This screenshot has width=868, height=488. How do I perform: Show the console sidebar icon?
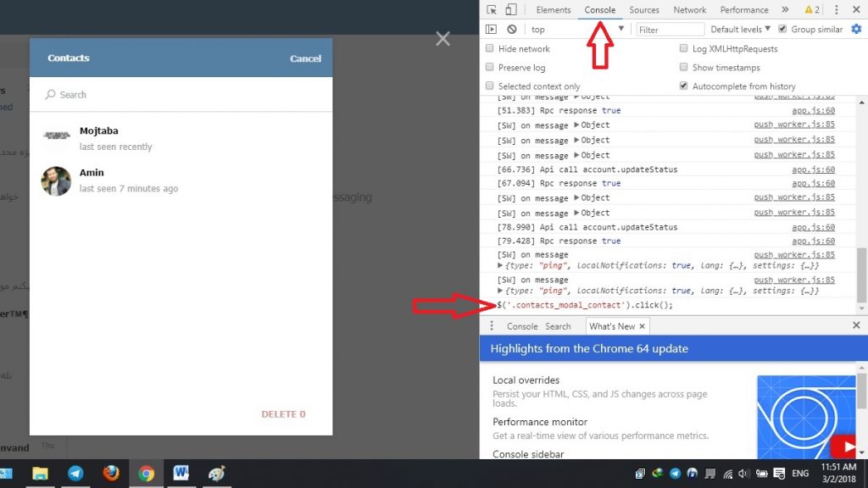click(x=491, y=30)
